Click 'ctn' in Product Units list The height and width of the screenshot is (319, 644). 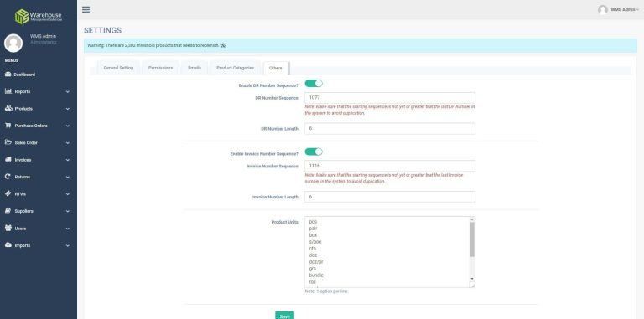(313, 249)
